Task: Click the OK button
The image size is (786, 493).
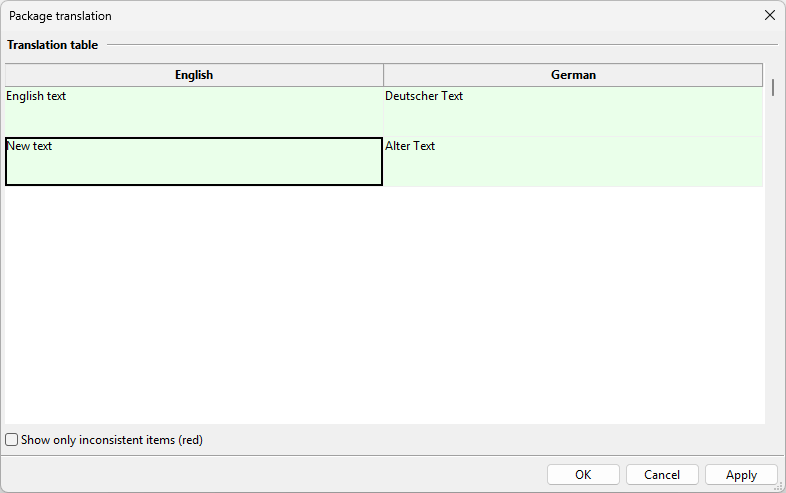Action: click(x=583, y=474)
